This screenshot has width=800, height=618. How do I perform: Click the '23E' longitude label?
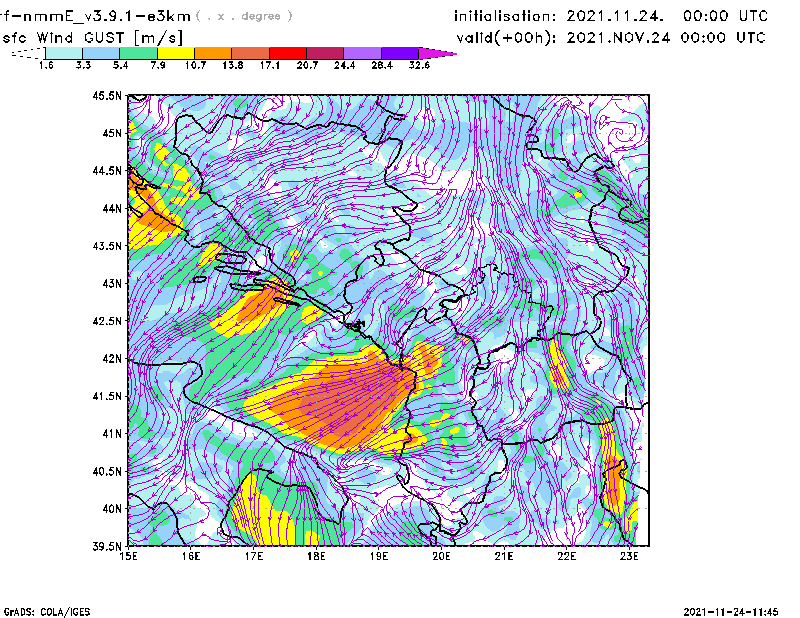629,556
